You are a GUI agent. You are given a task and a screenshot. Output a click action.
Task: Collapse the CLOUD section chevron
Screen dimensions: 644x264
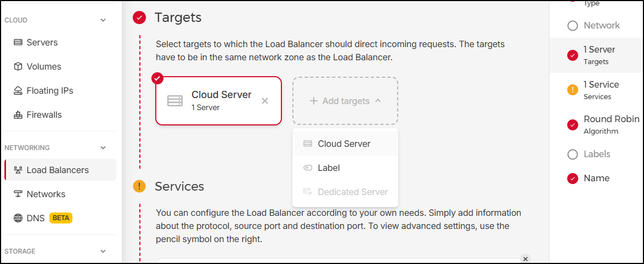[103, 20]
